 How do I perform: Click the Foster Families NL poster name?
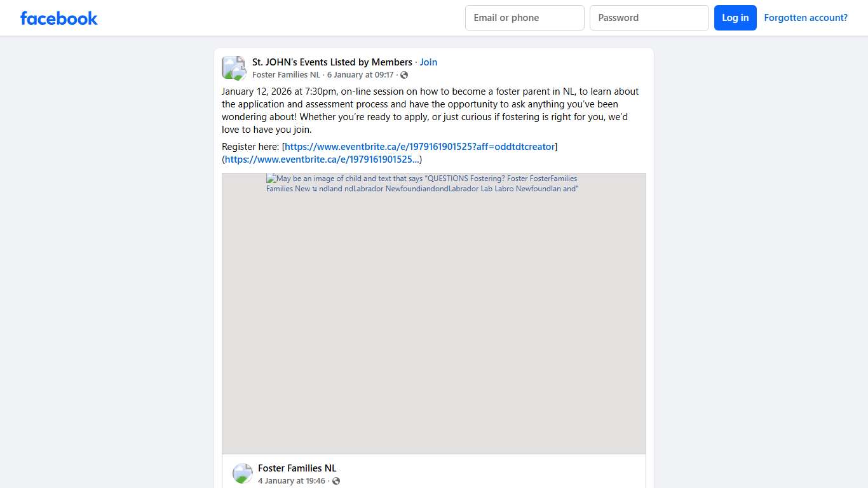[x=286, y=74]
